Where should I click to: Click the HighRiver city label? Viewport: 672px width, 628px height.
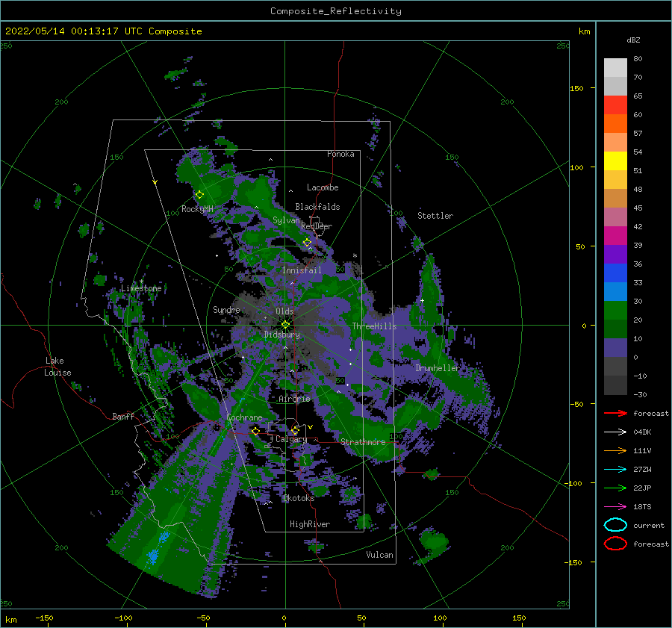coord(310,524)
